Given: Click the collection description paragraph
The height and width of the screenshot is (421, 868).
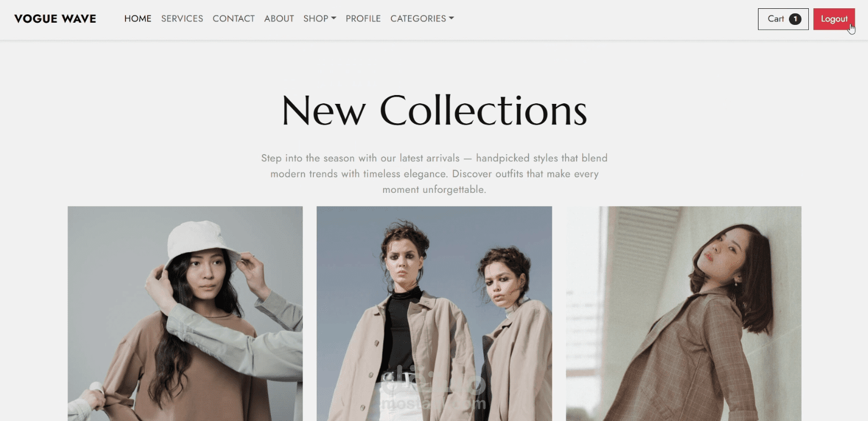Looking at the screenshot, I should (x=434, y=173).
